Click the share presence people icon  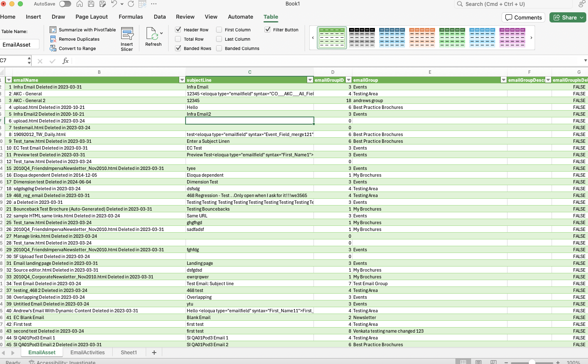pyautogui.click(x=582, y=4)
